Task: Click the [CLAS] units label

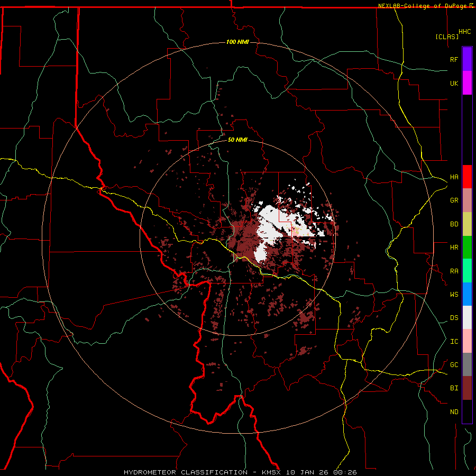Action: 447,36
